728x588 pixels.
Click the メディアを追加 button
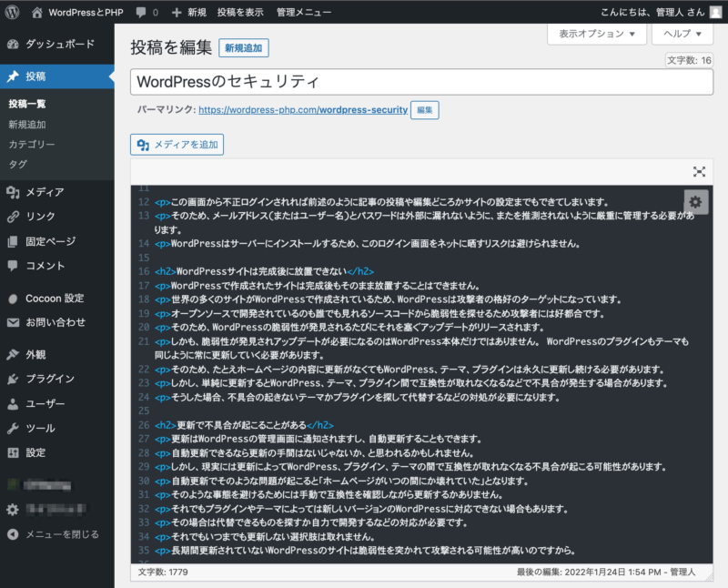177,145
